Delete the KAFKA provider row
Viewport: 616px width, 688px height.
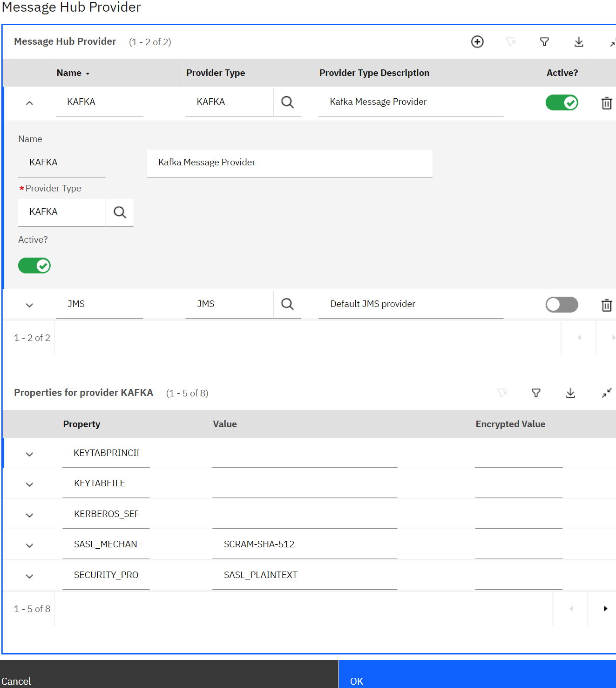click(x=606, y=103)
